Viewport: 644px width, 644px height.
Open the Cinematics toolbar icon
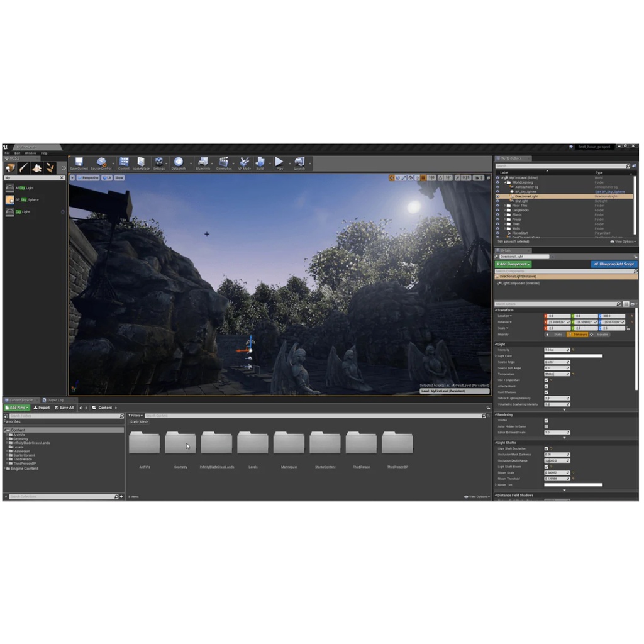tap(224, 163)
